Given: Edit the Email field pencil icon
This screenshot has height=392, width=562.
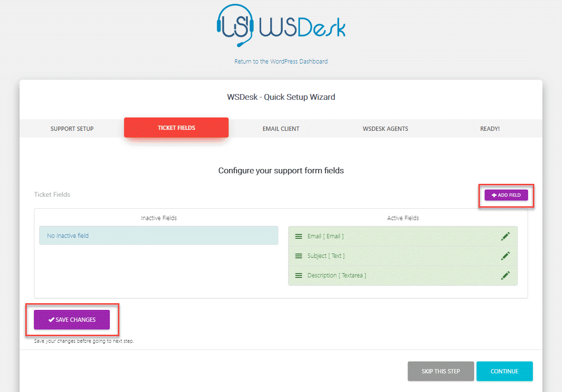Looking at the screenshot, I should click(505, 236).
